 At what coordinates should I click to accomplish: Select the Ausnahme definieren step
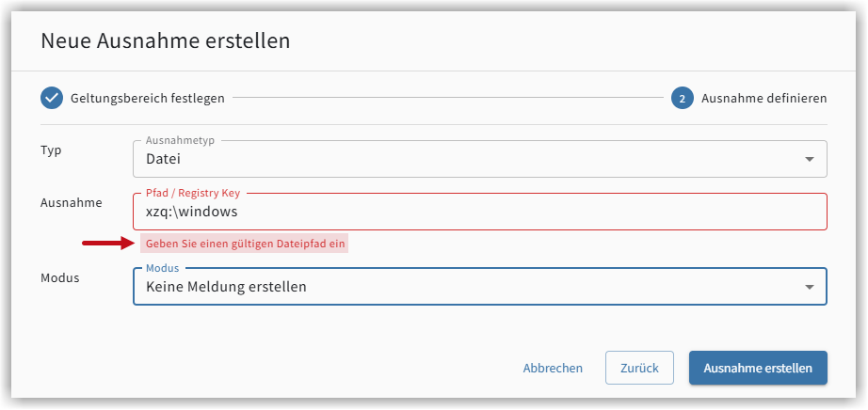click(764, 99)
